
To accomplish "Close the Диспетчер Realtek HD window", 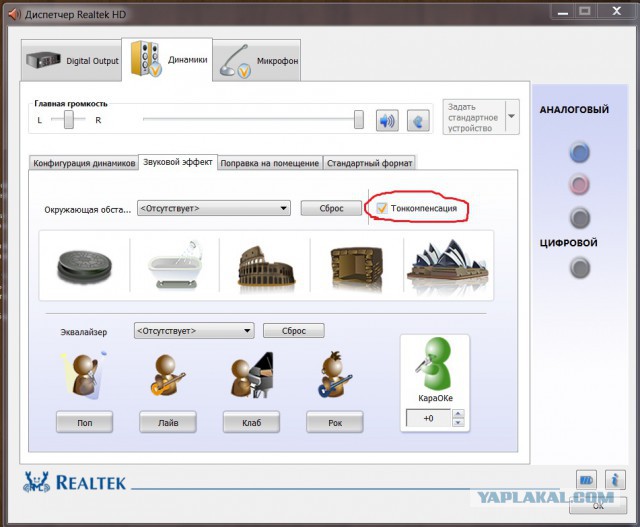I will 616,11.
